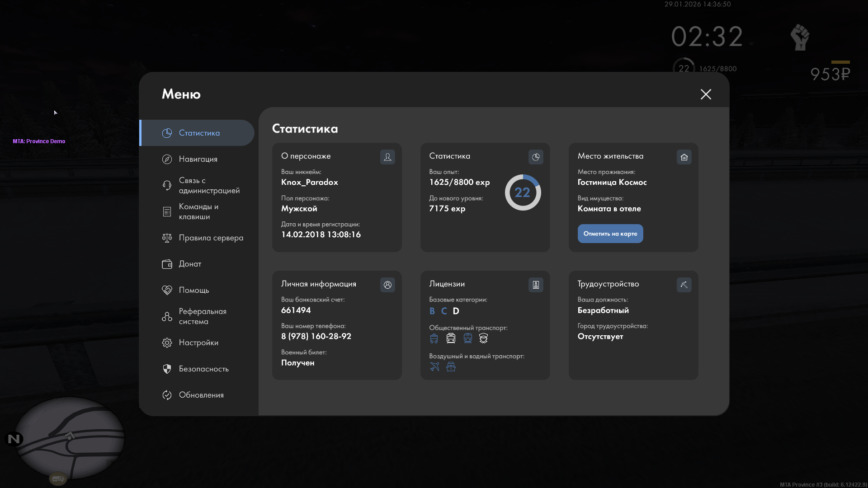Click the person icon in Личная информация card
Image resolution: width=868 pixels, height=488 pixels.
(387, 285)
